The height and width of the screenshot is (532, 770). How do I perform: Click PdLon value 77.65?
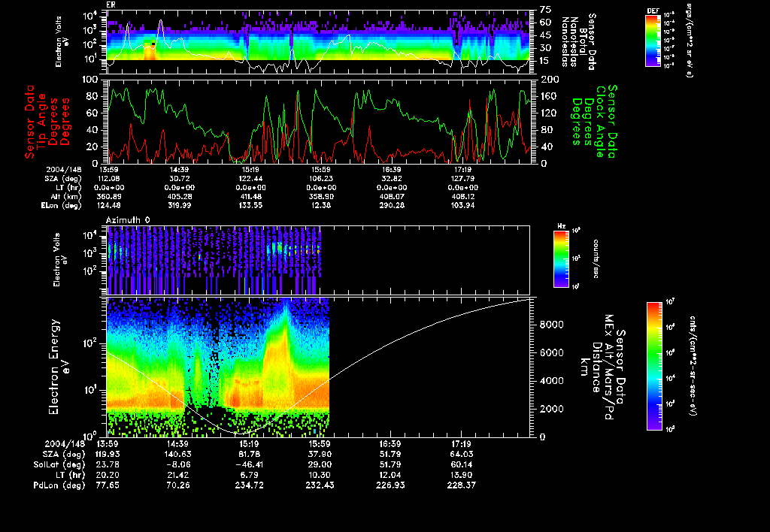pos(107,485)
